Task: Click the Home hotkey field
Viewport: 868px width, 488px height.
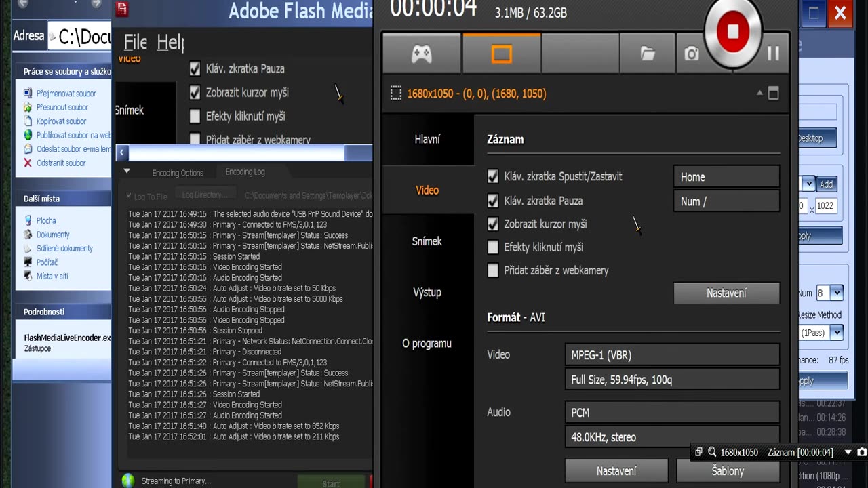Action: pyautogui.click(x=726, y=177)
